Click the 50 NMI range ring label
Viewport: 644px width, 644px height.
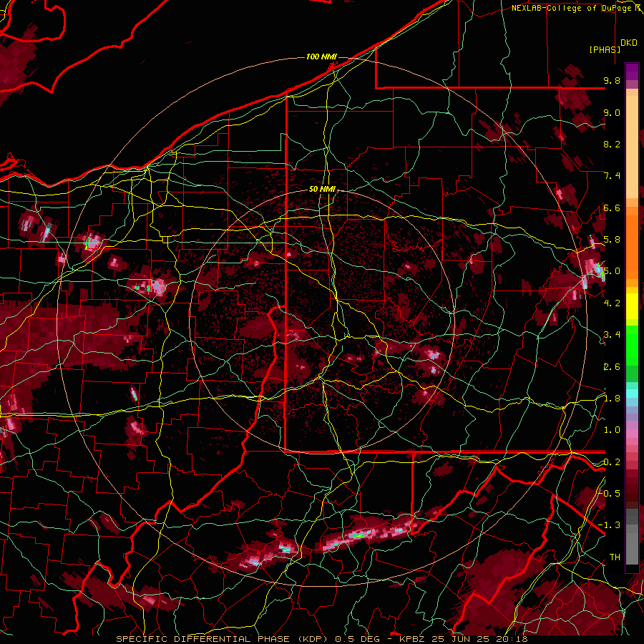coord(323,190)
